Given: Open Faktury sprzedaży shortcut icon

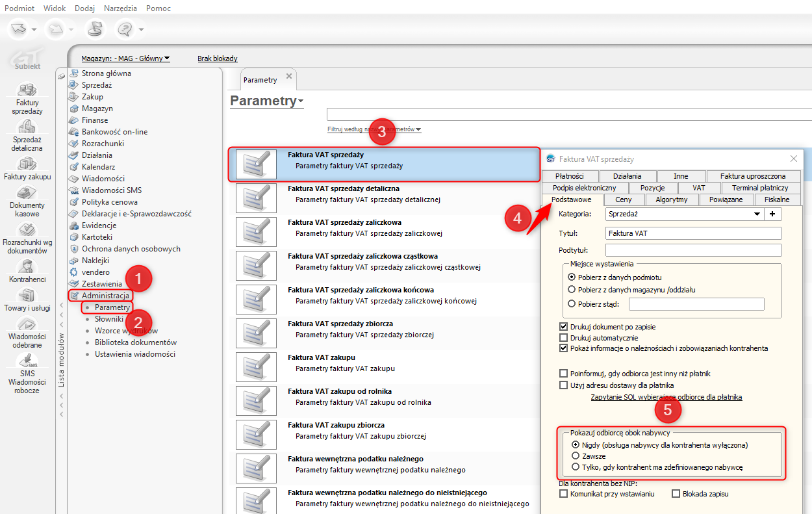Looking at the screenshot, I should pyautogui.click(x=27, y=90).
